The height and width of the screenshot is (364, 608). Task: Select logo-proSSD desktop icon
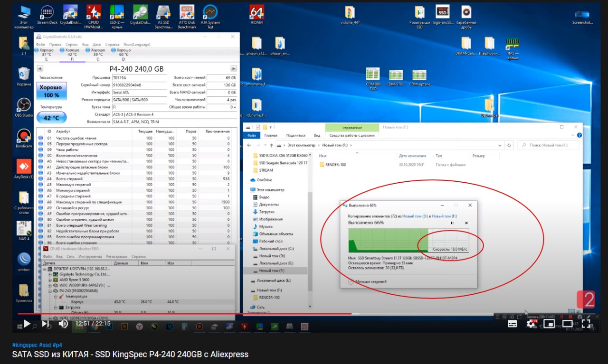(x=443, y=15)
